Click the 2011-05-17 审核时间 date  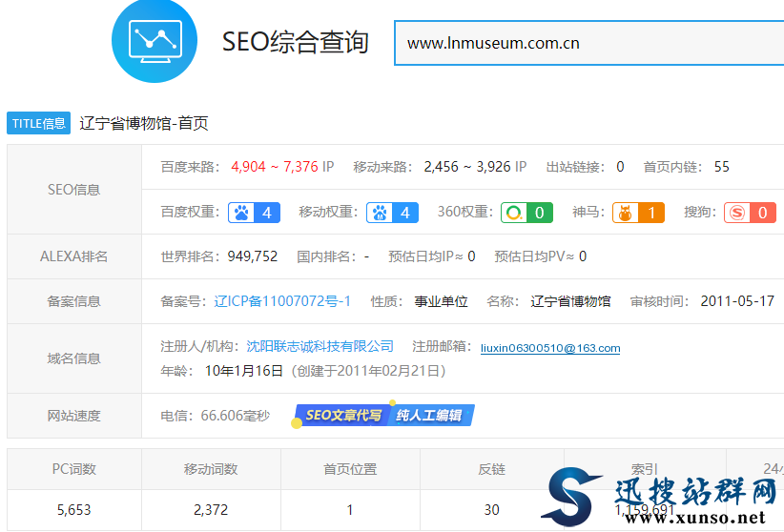737,301
